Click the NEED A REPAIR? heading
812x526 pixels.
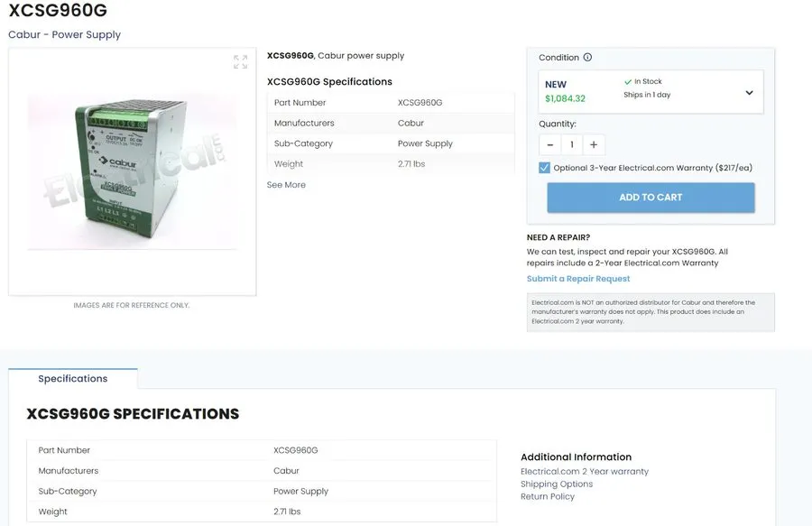pyautogui.click(x=558, y=237)
